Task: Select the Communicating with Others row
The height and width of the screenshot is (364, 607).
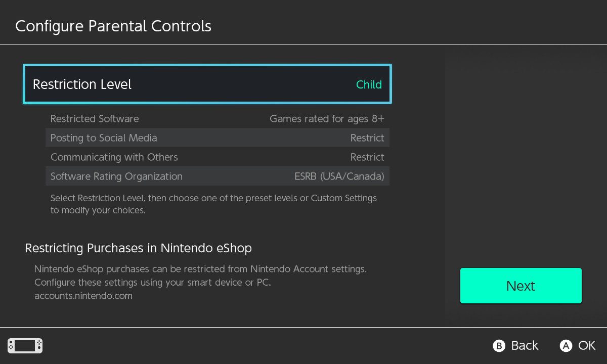Action: pos(114,157)
